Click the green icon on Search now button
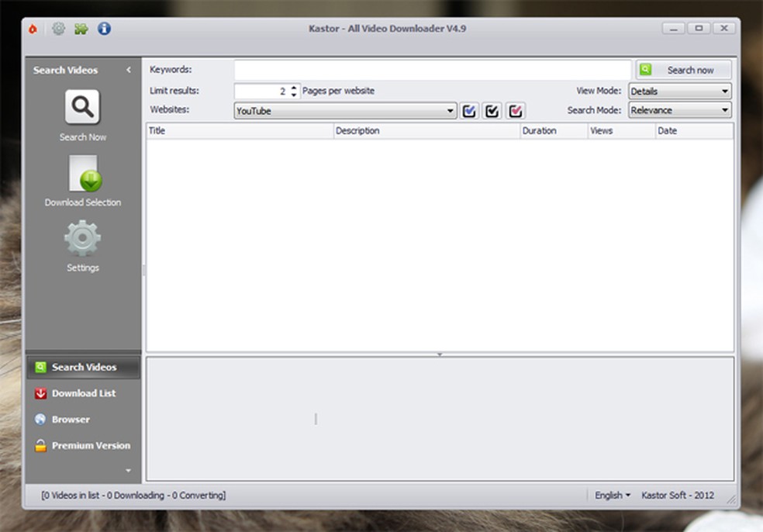This screenshot has width=763, height=532. [646, 70]
